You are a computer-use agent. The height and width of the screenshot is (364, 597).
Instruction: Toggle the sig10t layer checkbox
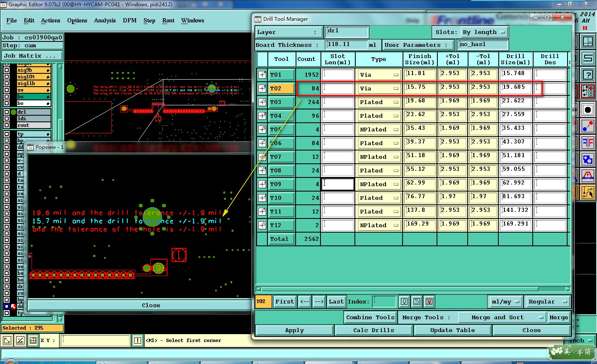tap(6, 77)
